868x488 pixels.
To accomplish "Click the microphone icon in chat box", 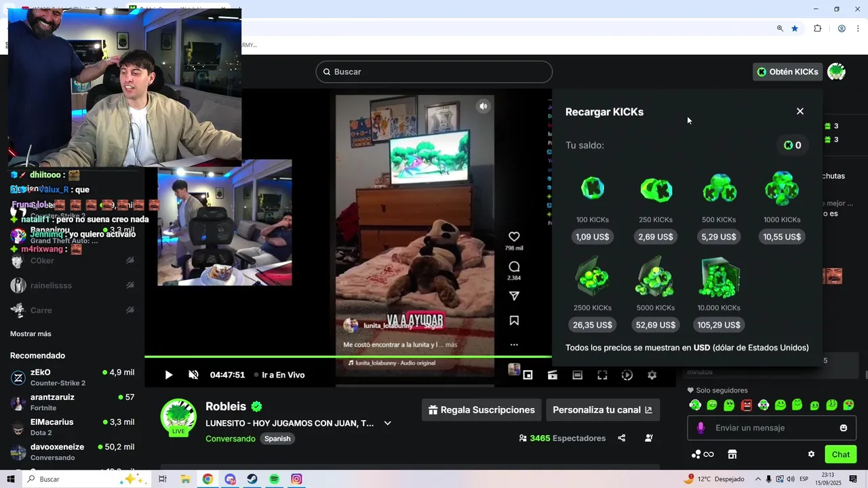I will point(701,428).
